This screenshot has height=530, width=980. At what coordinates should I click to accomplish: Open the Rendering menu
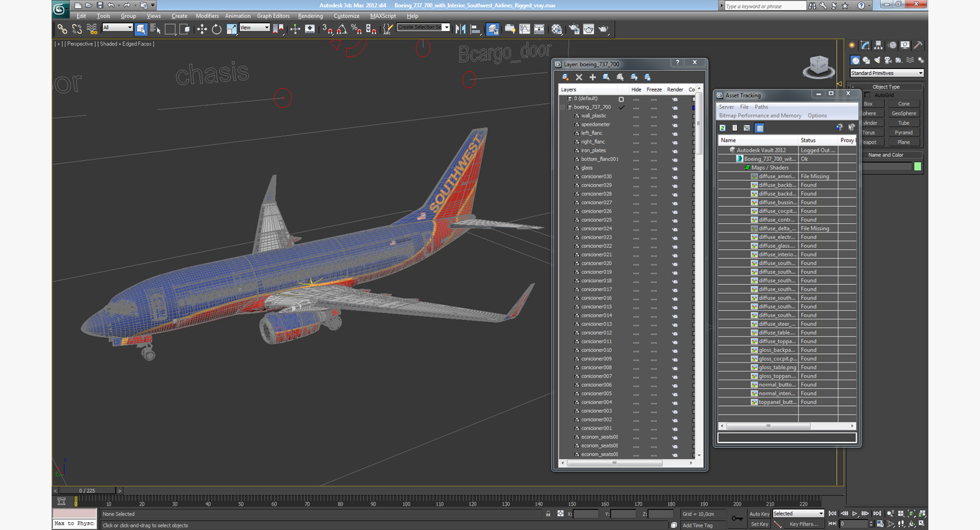(x=311, y=16)
